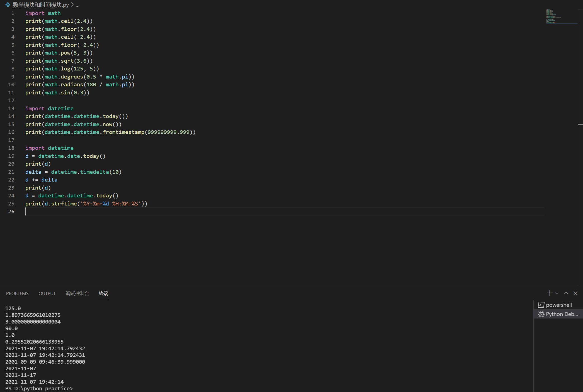Click the editor vertical scrollbar marker
The width and height of the screenshot is (583, 392).
(580, 124)
